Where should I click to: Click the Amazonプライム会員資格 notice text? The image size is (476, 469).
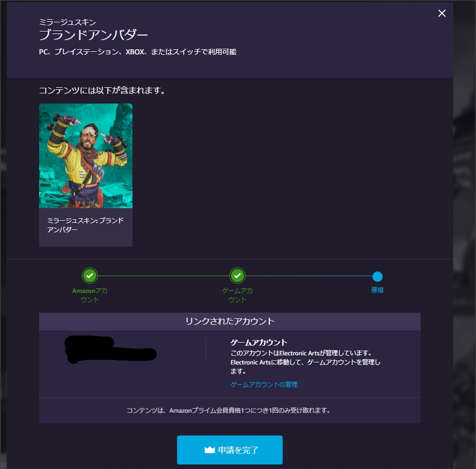click(x=228, y=411)
